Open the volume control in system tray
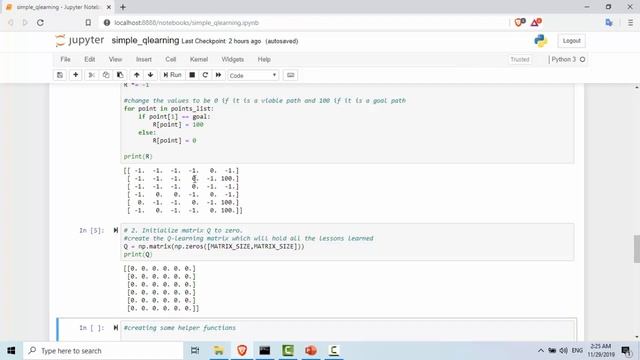Viewport: 640px width, 360px height. coord(564,351)
